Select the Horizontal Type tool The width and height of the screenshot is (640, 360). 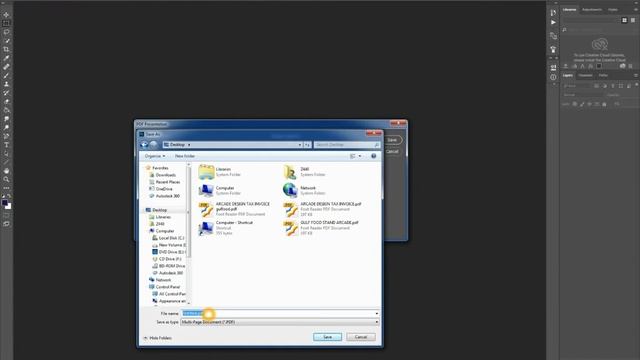pyautogui.click(x=6, y=144)
